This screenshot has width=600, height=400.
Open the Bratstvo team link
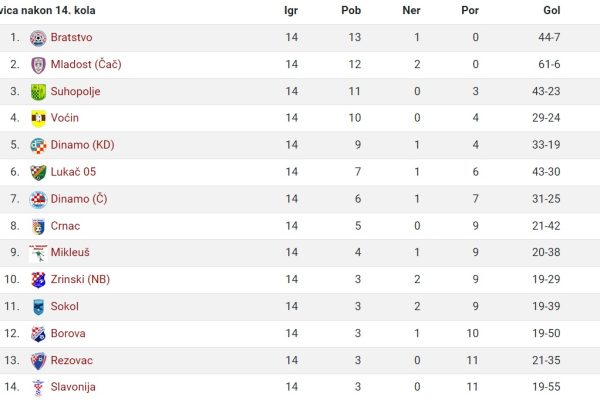pos(71,37)
